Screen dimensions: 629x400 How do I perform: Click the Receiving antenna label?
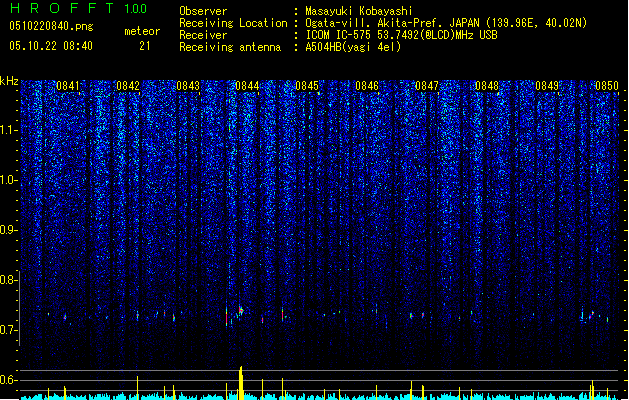pos(230,47)
